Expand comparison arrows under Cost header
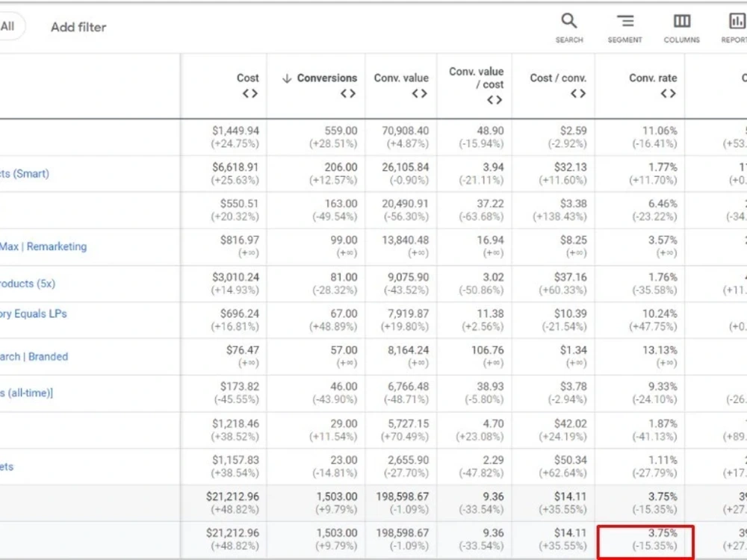 (250, 94)
